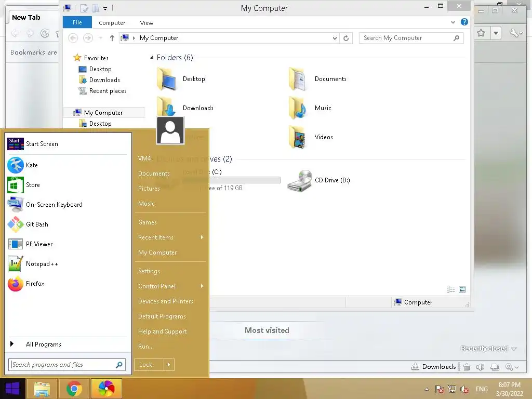Open Action Center flag in system tray
This screenshot has height=399, width=532.
coord(439,389)
